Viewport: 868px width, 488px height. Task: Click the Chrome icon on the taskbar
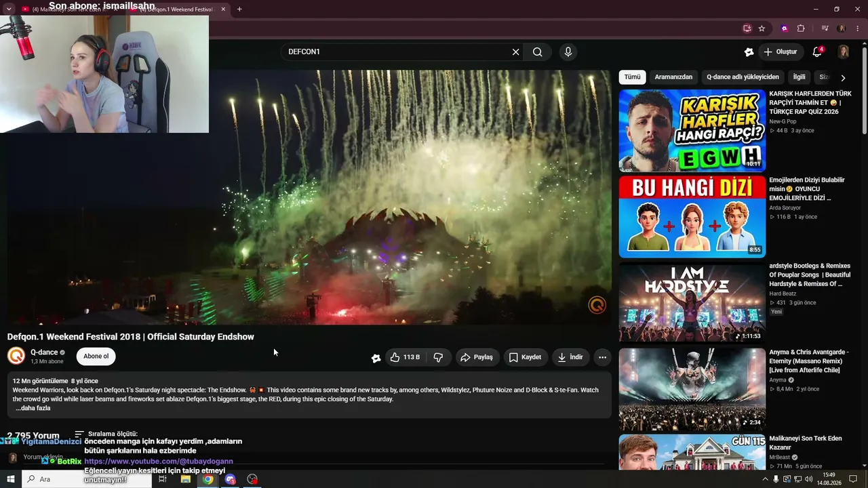(x=208, y=479)
